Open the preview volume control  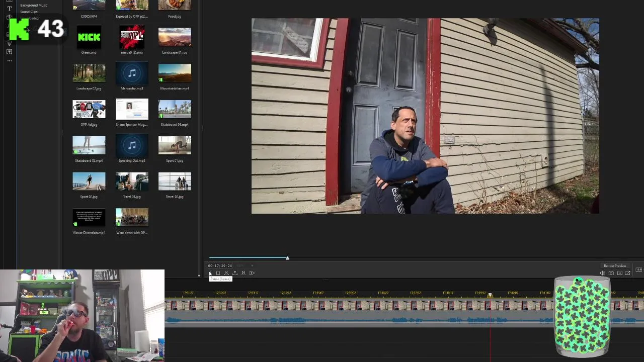tap(602, 273)
